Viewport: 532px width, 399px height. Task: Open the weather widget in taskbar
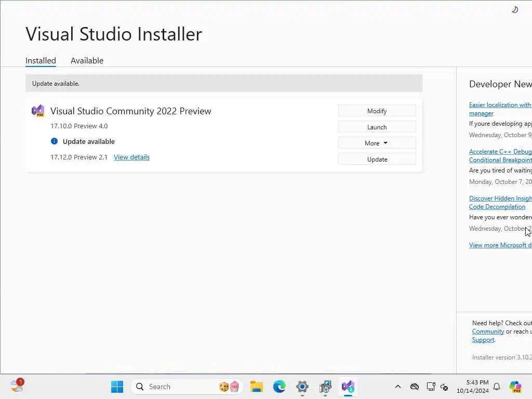17,386
